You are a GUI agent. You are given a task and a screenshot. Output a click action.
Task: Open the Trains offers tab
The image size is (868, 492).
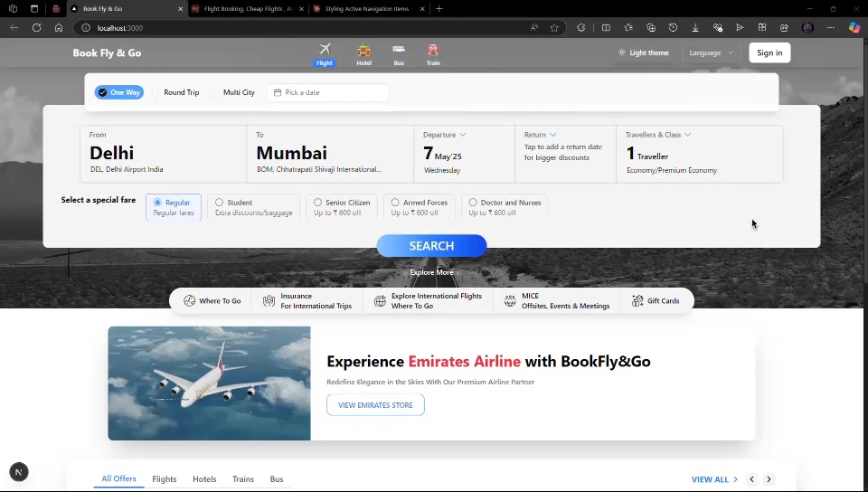click(x=242, y=479)
